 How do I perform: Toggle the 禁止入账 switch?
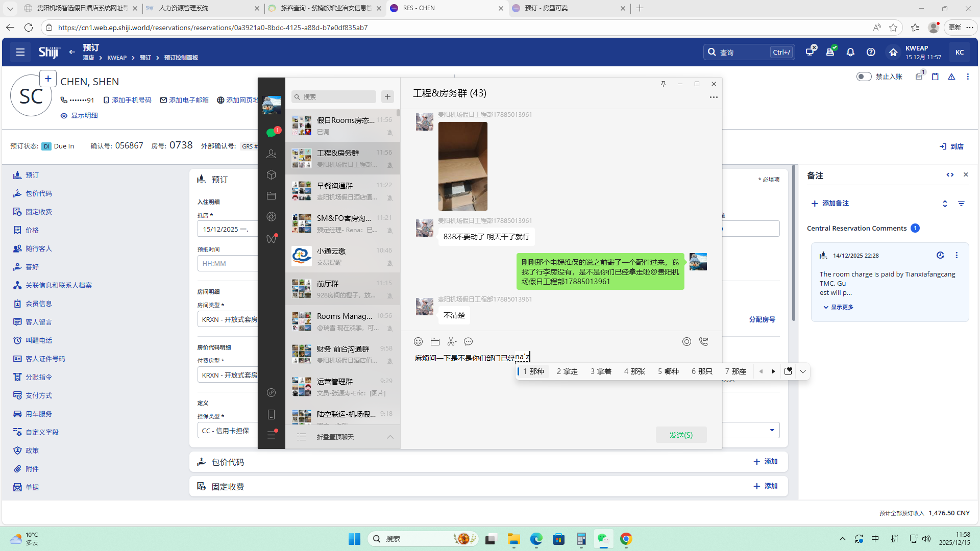(864, 77)
